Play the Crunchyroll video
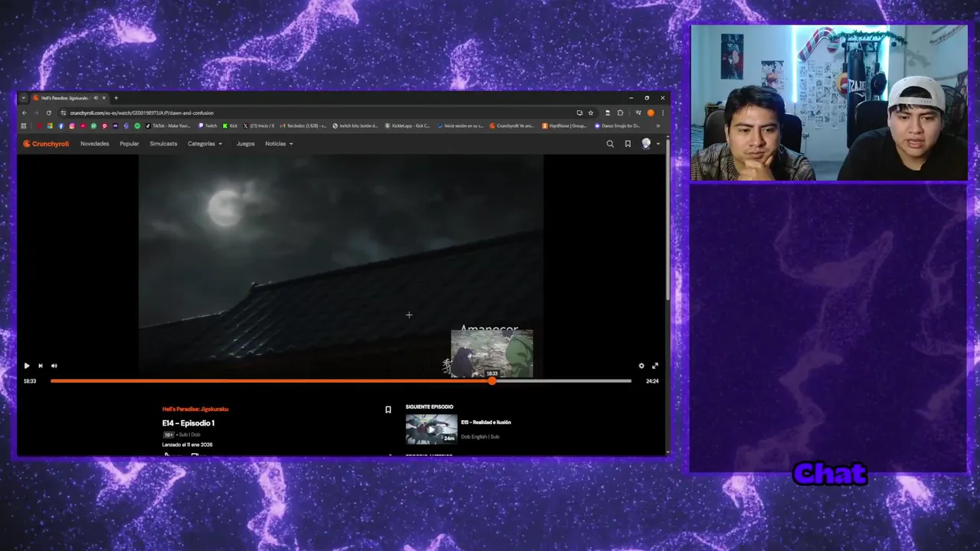 pos(27,366)
